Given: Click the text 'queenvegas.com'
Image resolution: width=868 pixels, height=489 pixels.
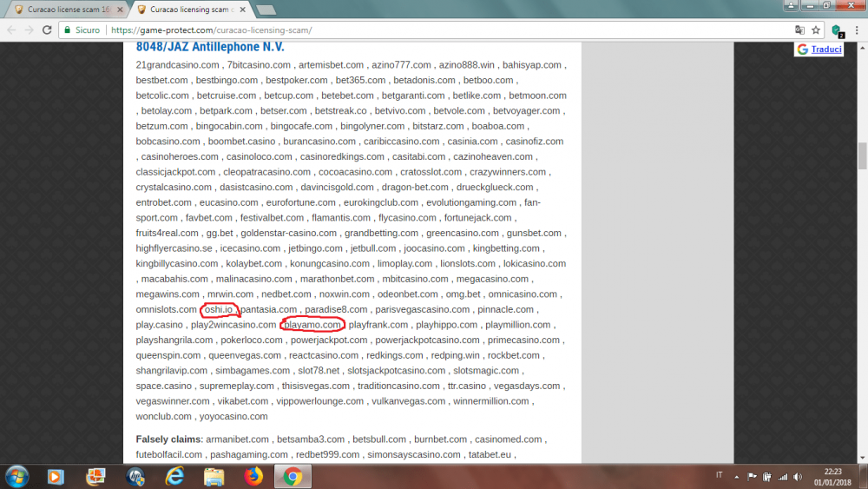Looking at the screenshot, I should click(245, 355).
